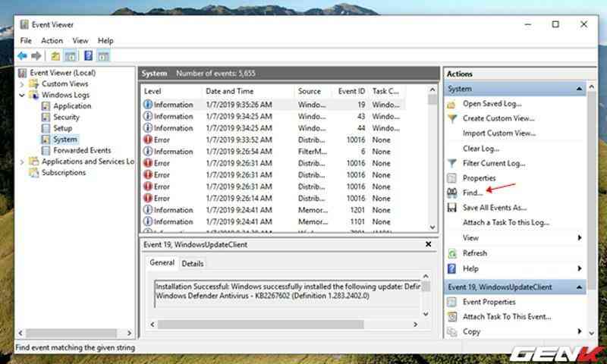Sort by Task Category column header
The width and height of the screenshot is (607, 364).
(x=386, y=91)
